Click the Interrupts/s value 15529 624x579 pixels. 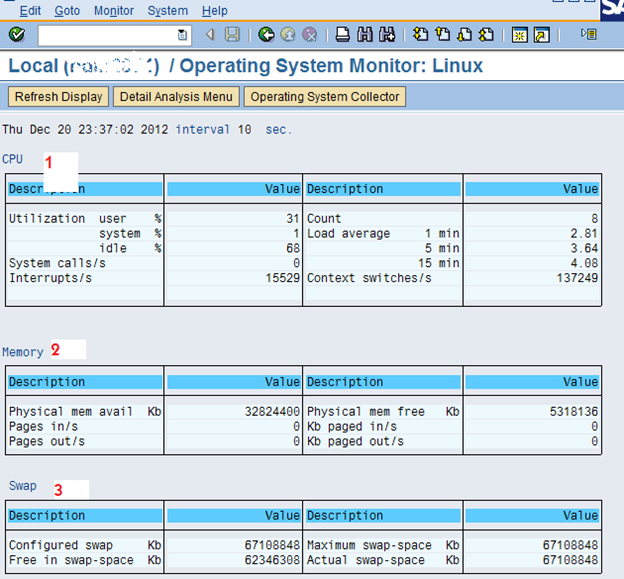click(283, 278)
